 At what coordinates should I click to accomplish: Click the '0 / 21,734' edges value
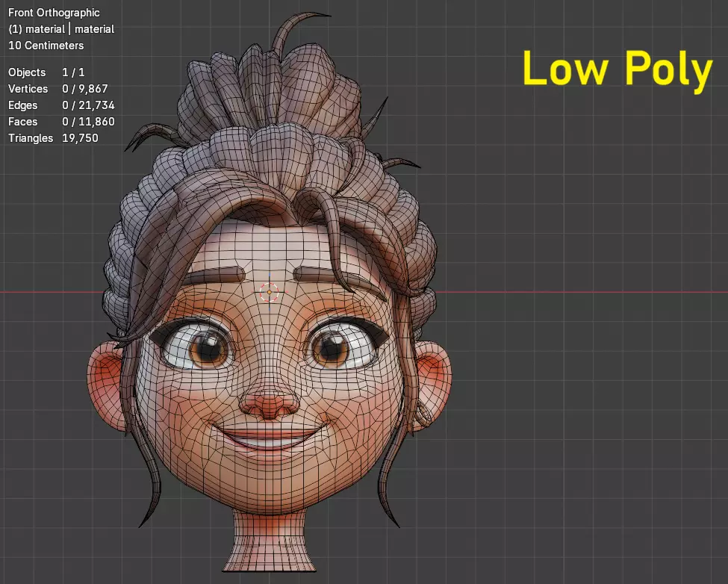click(88, 105)
